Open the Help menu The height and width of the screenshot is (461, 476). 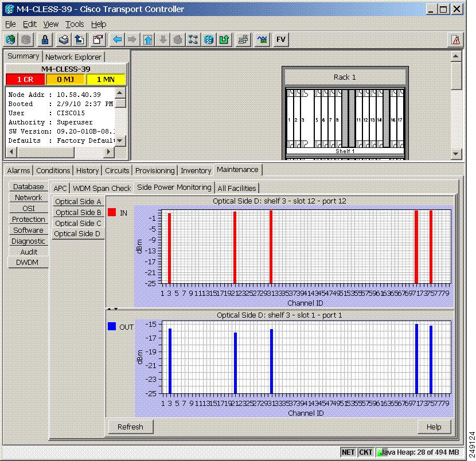point(99,24)
